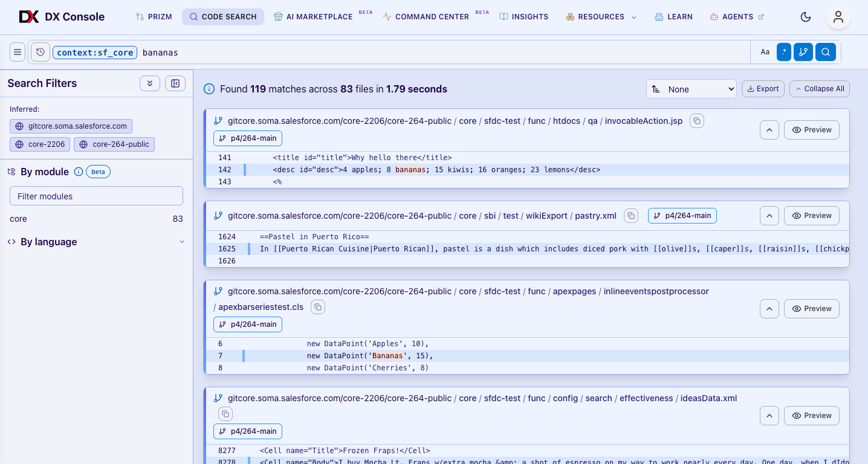
Task: Collapse the Search Filters sidebar panel
Action: tap(175, 83)
